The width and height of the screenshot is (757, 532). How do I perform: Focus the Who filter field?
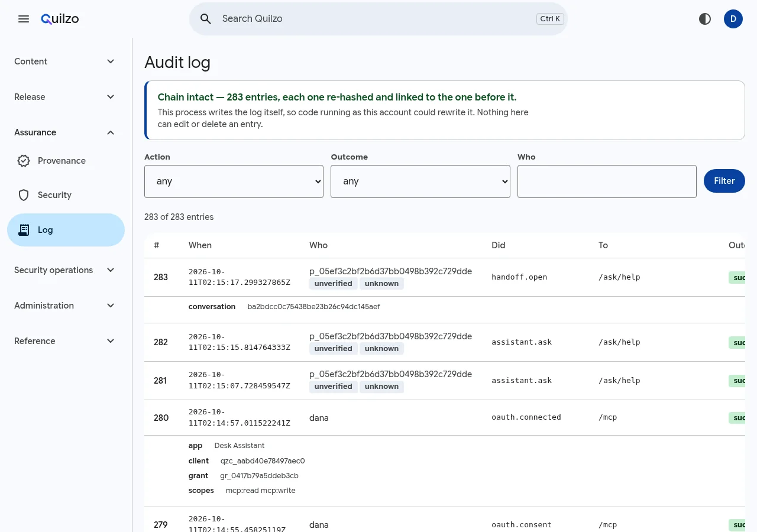click(607, 181)
